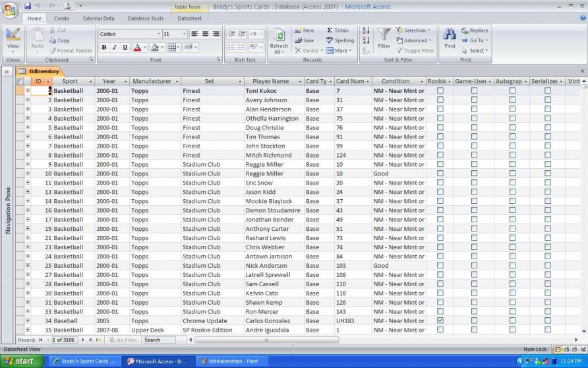The image size is (588, 368).
Task: Open the Advanced filter dropdown
Action: tap(414, 40)
